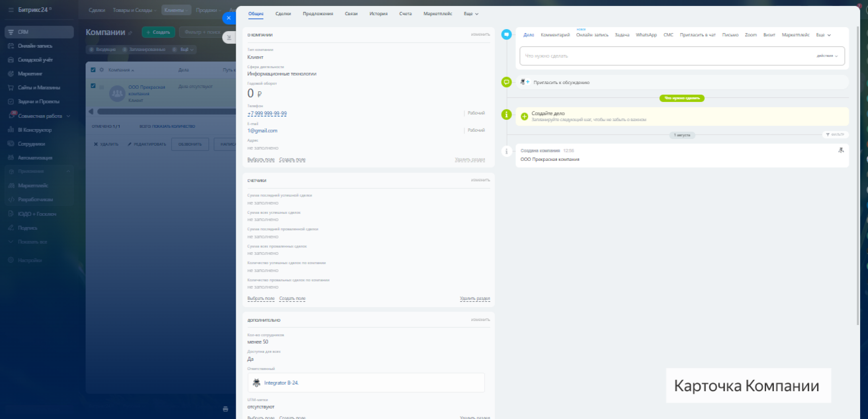Open Задачи и Проекты in the sidebar
This screenshot has height=419, width=868.
39,101
